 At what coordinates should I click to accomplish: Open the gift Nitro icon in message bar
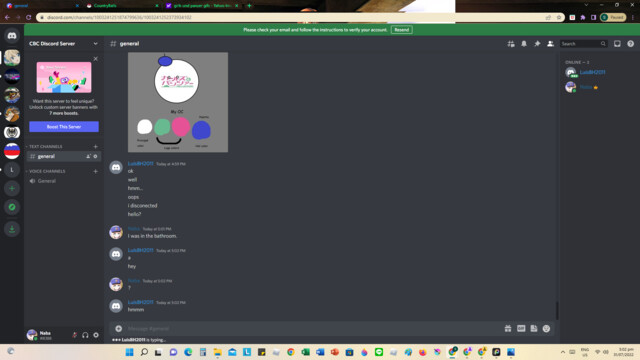tap(508, 329)
